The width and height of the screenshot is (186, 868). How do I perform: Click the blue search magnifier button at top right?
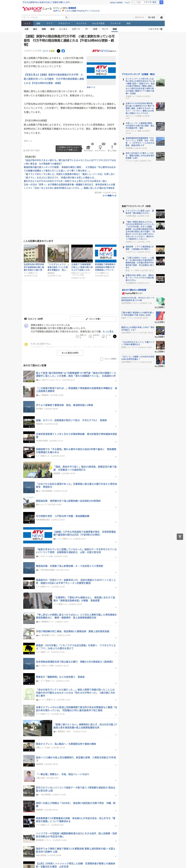pos(161,2)
